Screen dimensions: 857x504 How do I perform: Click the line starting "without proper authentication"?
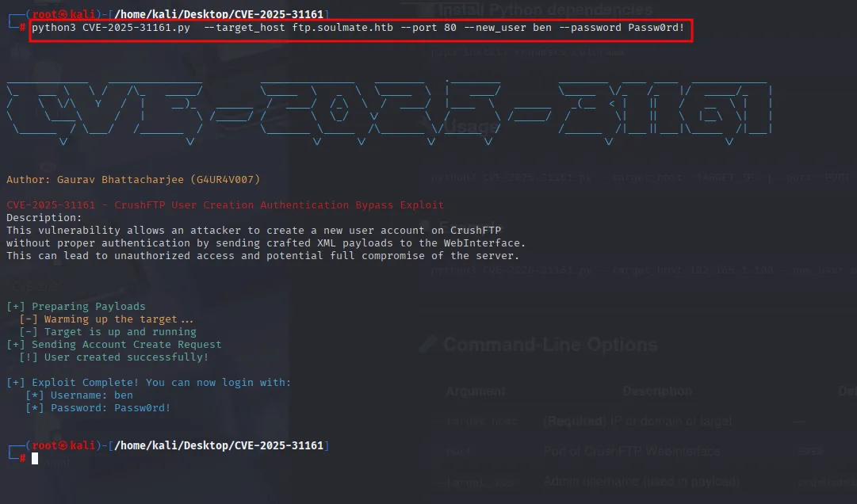tap(266, 243)
